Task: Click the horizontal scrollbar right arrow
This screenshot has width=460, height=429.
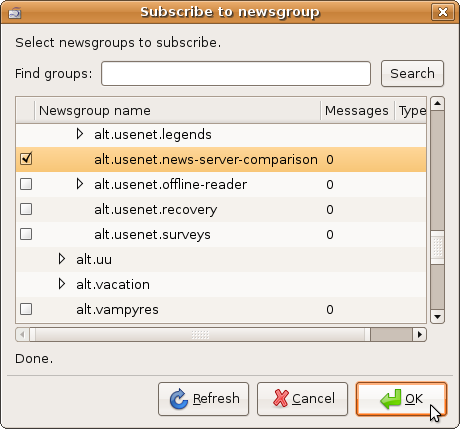Action: click(x=420, y=334)
